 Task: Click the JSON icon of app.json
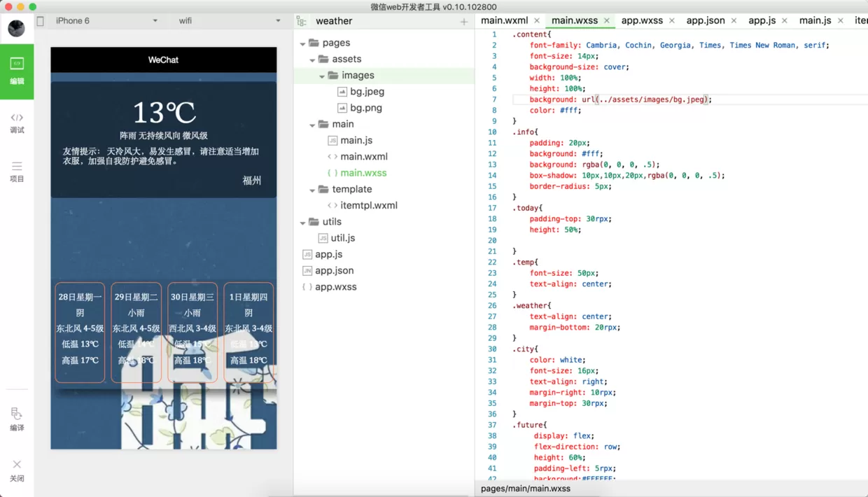307,271
